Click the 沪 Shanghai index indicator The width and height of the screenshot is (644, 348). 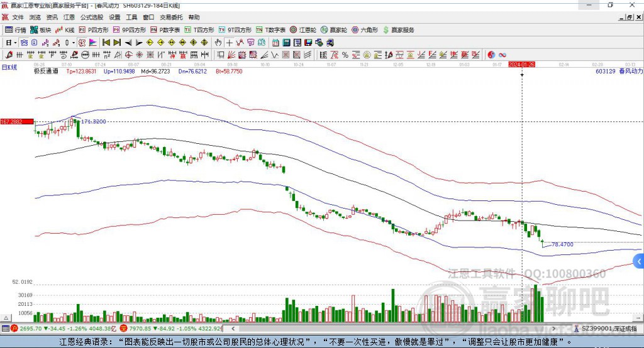click(x=14, y=329)
